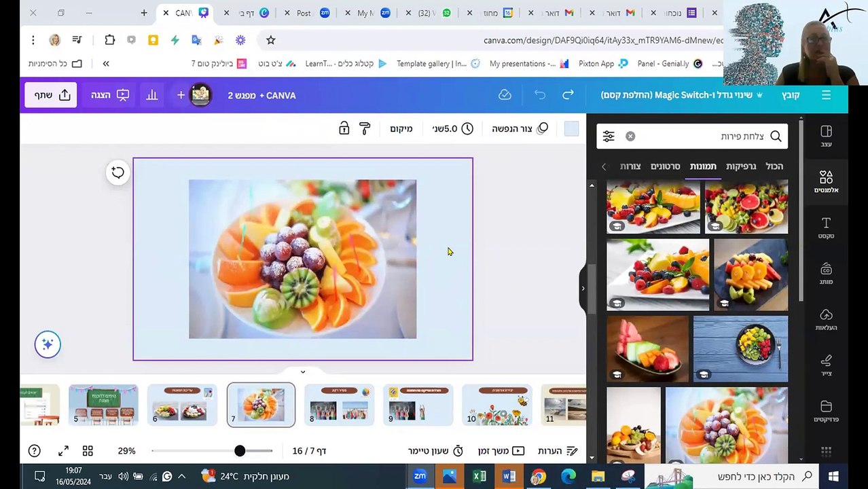Enter fullscreen with expand arrows icon
Image resolution: width=868 pixels, height=489 pixels.
coord(63,451)
